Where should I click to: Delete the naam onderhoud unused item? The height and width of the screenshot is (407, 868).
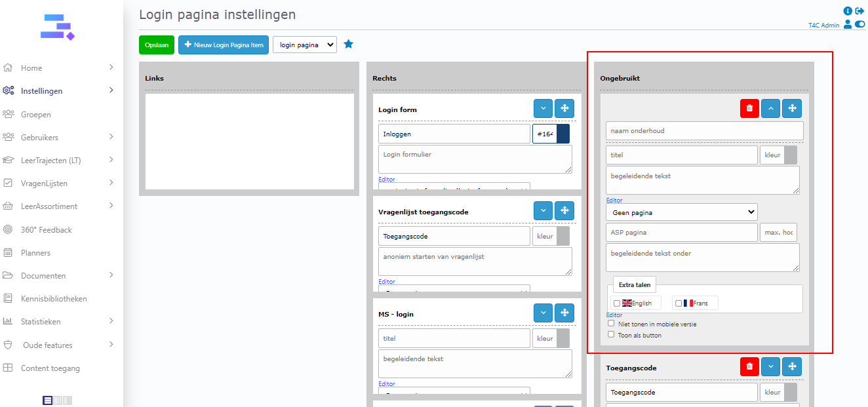pyautogui.click(x=749, y=109)
